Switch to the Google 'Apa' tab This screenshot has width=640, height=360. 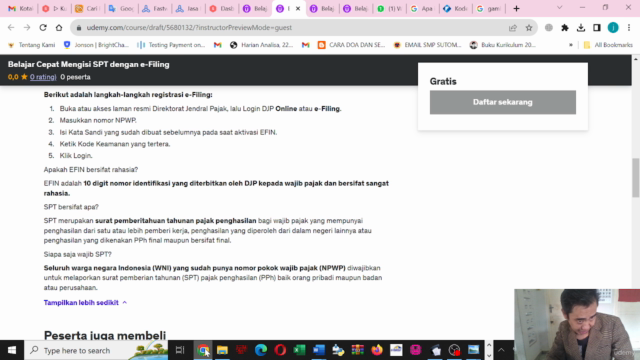(x=422, y=9)
